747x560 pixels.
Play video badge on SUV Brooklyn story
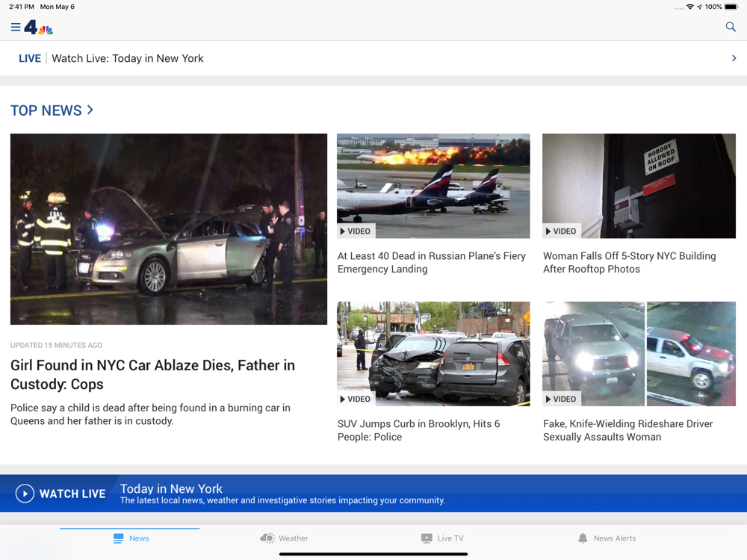356,399
